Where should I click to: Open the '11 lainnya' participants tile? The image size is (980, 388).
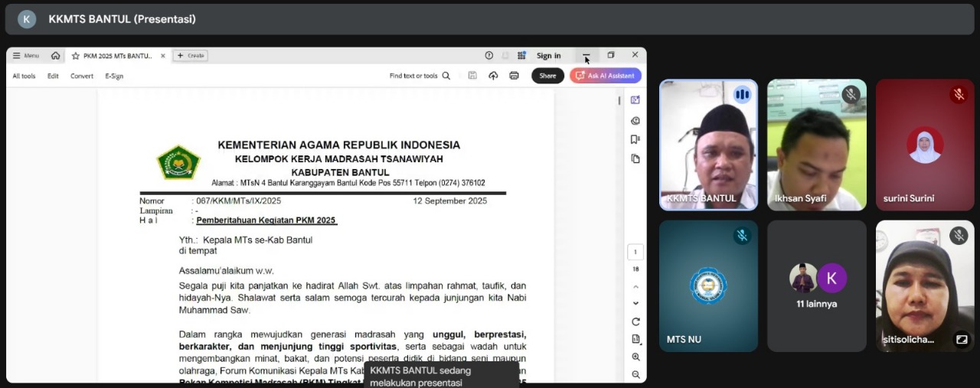click(817, 286)
